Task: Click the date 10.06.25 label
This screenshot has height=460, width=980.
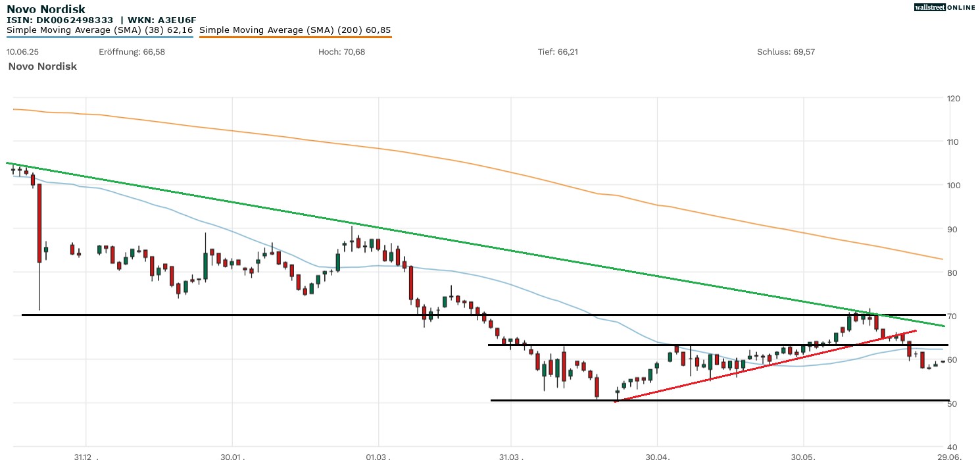Action: [22, 52]
